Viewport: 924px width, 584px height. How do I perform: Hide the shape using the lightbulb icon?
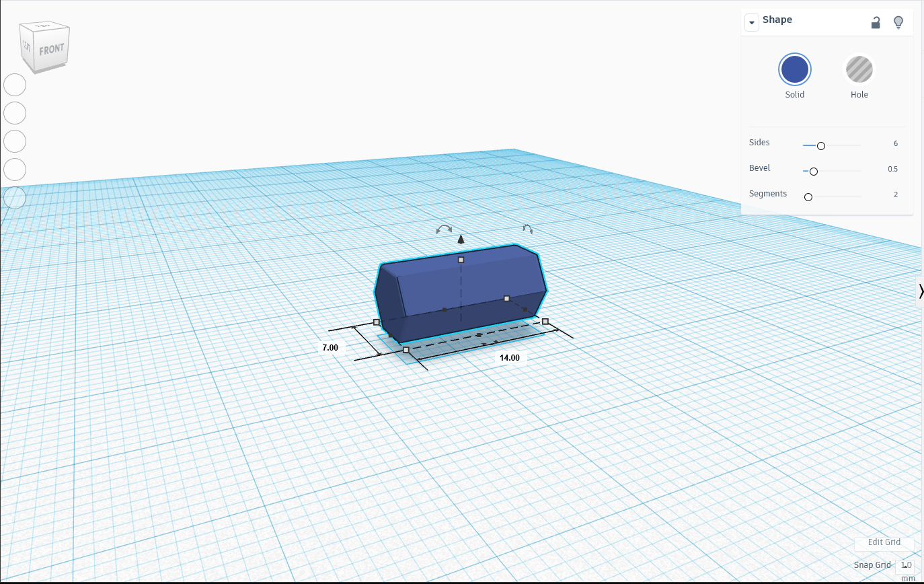point(898,22)
